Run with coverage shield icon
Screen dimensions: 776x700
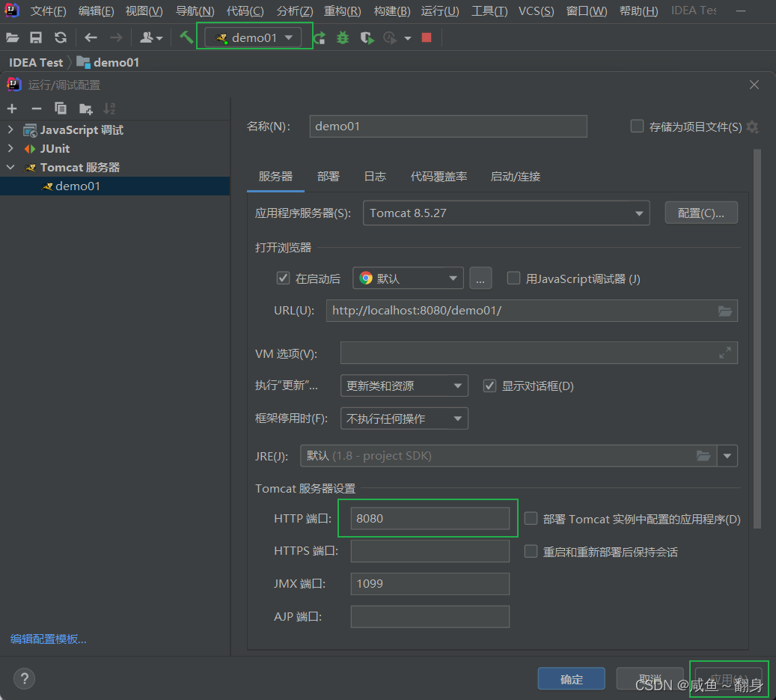coord(367,37)
